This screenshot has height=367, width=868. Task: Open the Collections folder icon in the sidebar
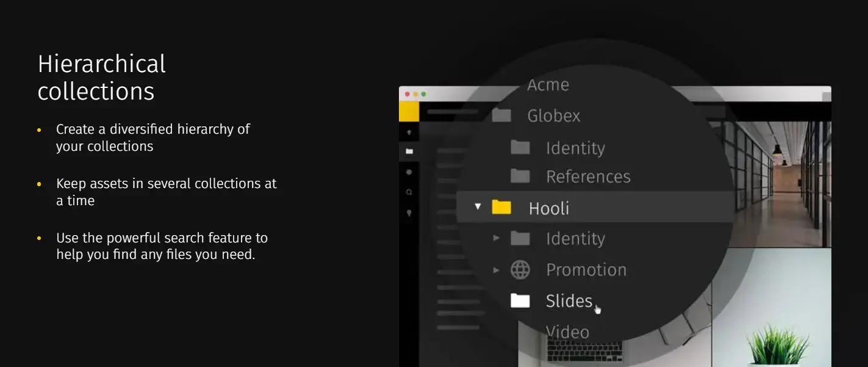[x=409, y=151]
